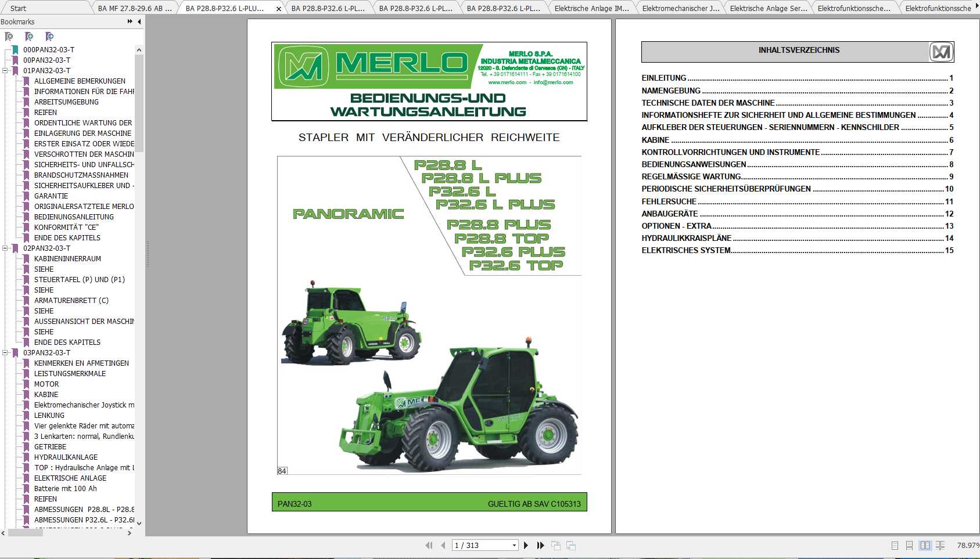Click the bookmark with arrow icon
Viewport: 980px width, 559px height.
point(49,37)
